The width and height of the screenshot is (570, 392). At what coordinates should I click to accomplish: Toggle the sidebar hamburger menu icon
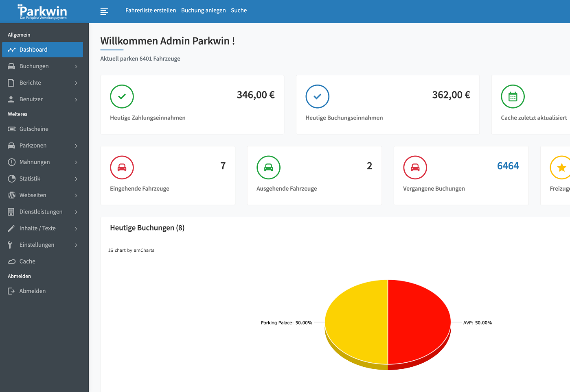[104, 11]
